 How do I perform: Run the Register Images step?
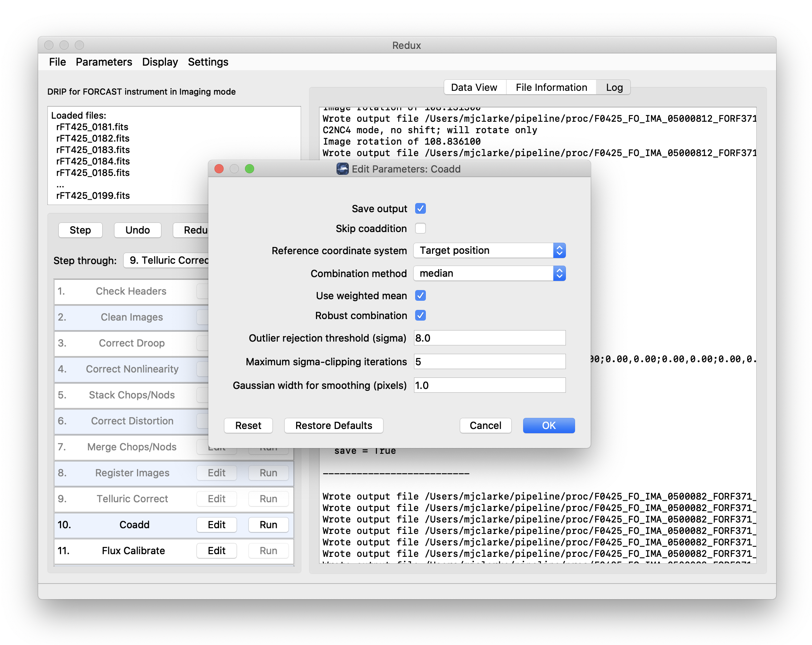coord(268,472)
